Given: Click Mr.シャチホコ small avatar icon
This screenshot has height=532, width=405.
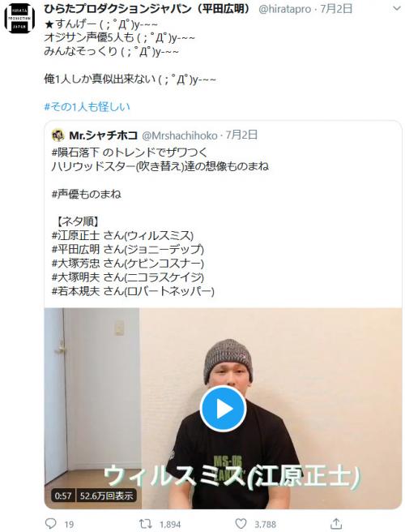Looking at the screenshot, I should [58, 135].
